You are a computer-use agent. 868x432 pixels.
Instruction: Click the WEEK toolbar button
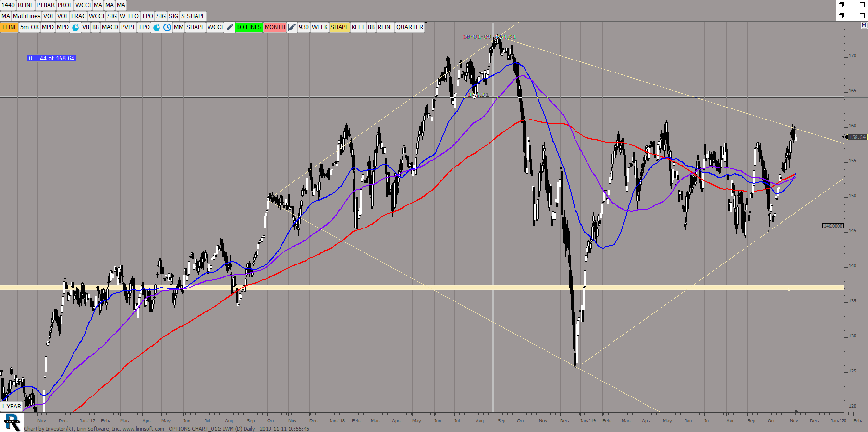(319, 27)
